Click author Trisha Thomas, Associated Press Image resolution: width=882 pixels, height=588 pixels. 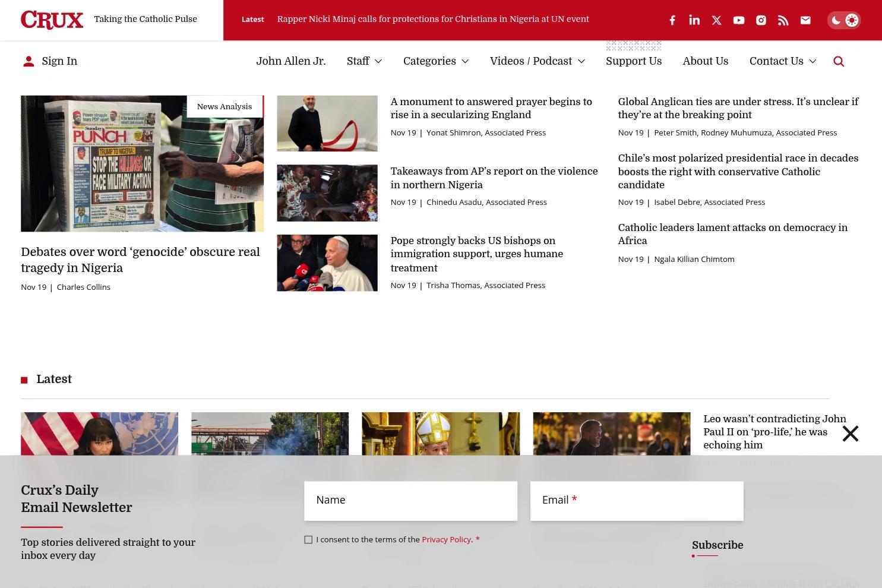click(486, 286)
